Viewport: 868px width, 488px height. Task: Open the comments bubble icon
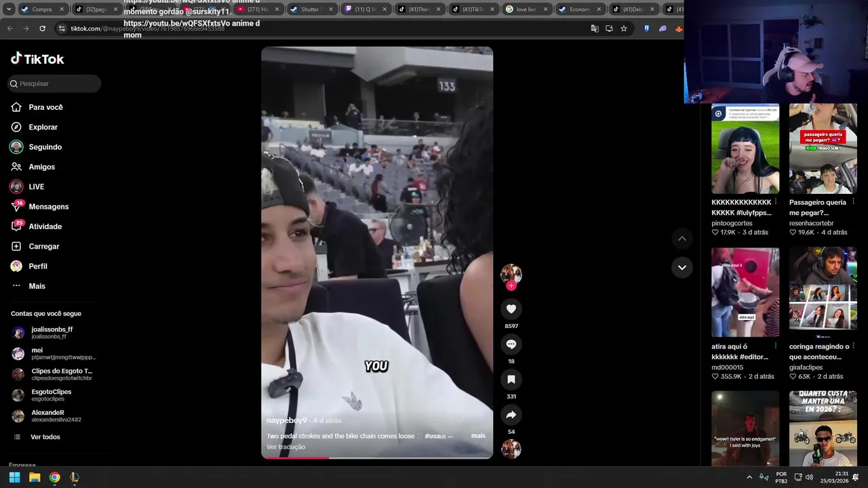pos(511,344)
